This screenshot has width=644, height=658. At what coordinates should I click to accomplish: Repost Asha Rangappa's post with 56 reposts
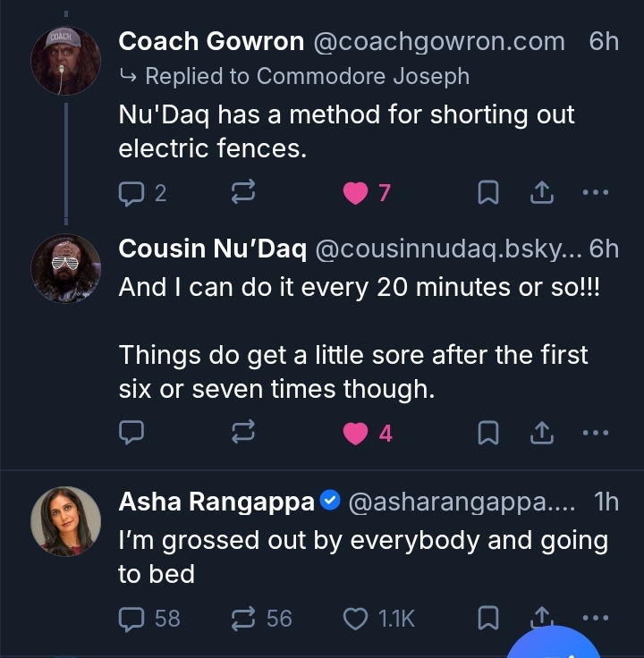click(244, 618)
